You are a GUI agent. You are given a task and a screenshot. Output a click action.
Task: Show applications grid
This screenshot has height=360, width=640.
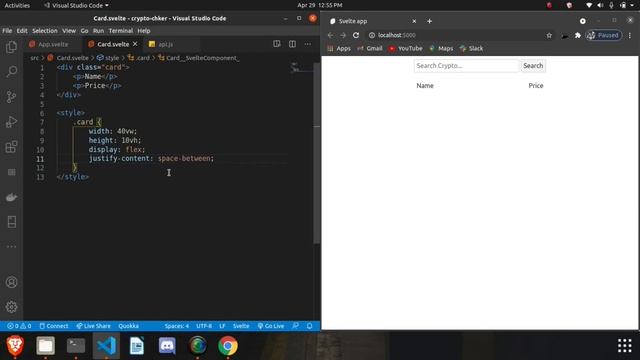pos(624,346)
